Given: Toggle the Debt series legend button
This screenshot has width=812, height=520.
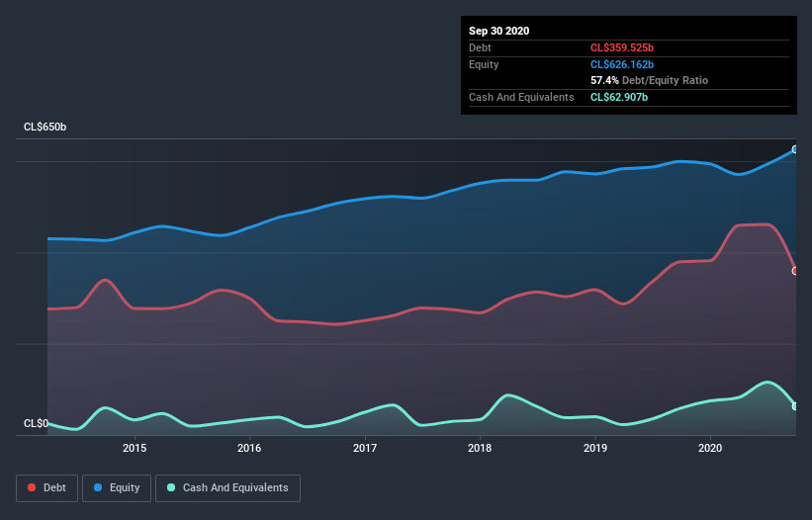Looking at the screenshot, I should (46, 488).
